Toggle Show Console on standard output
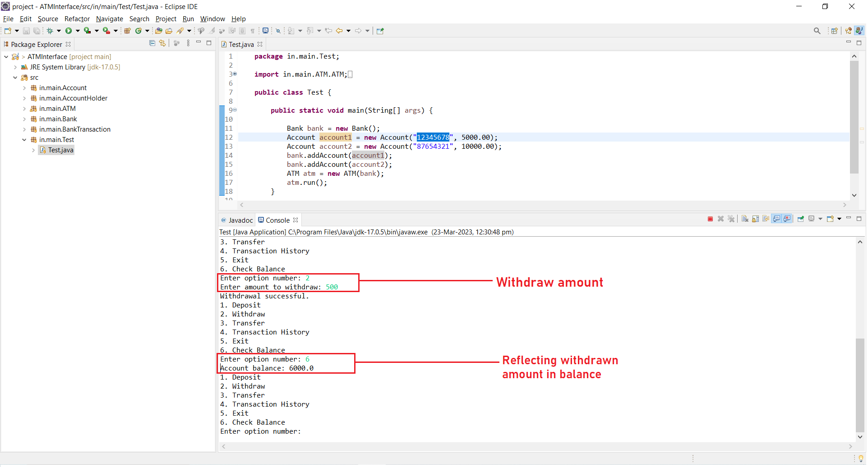The width and height of the screenshot is (868, 467). point(776,219)
